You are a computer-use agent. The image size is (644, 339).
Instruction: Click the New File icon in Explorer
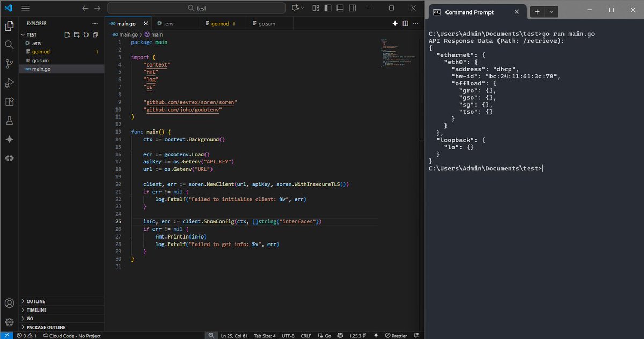point(67,34)
